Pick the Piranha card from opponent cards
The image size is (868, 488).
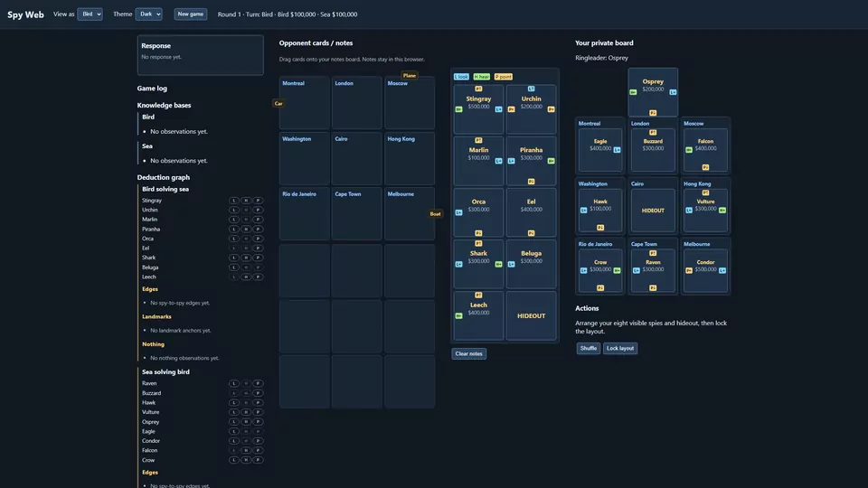click(x=531, y=161)
